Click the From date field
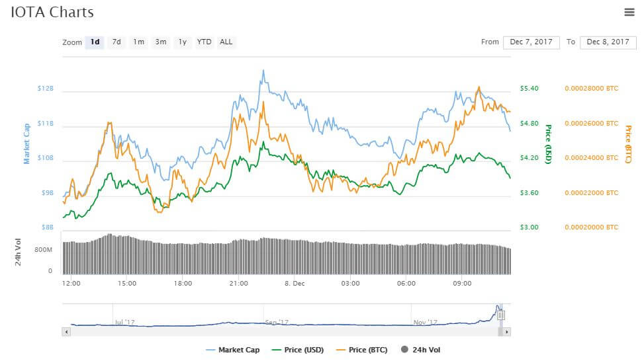This screenshot has height=361, width=644. [x=531, y=42]
